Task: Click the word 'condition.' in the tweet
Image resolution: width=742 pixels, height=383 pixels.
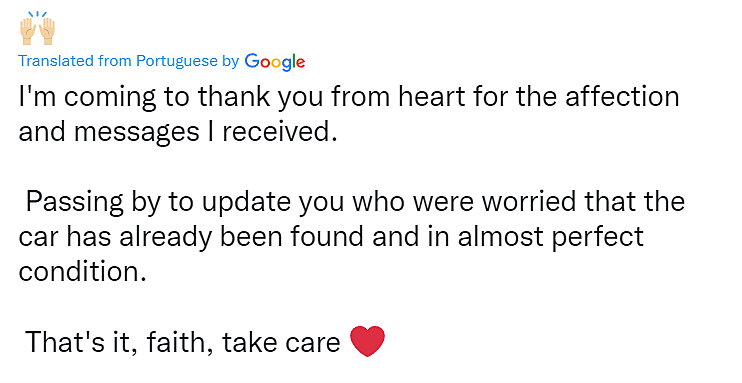Action: pyautogui.click(x=82, y=271)
